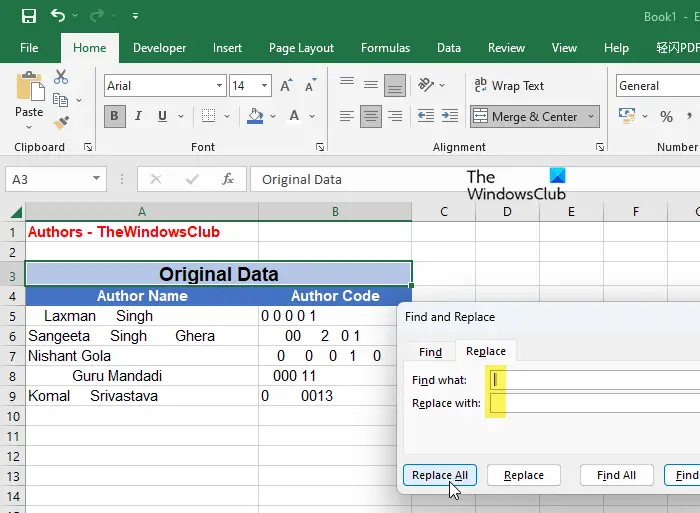Click the Decrease Font Size icon
Image resolution: width=700 pixels, height=513 pixels.
click(310, 85)
